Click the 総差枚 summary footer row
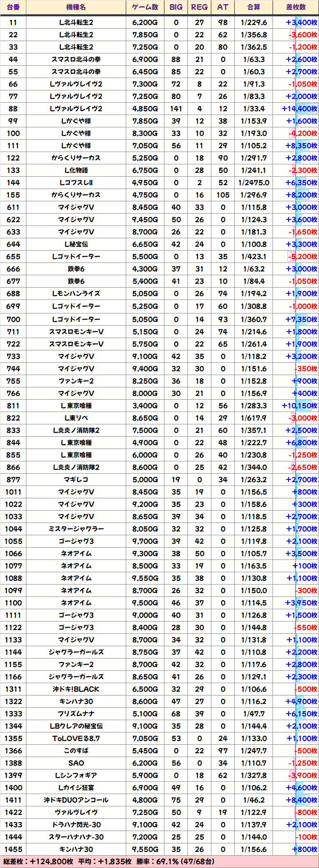The height and width of the screenshot is (868, 319). (159, 861)
